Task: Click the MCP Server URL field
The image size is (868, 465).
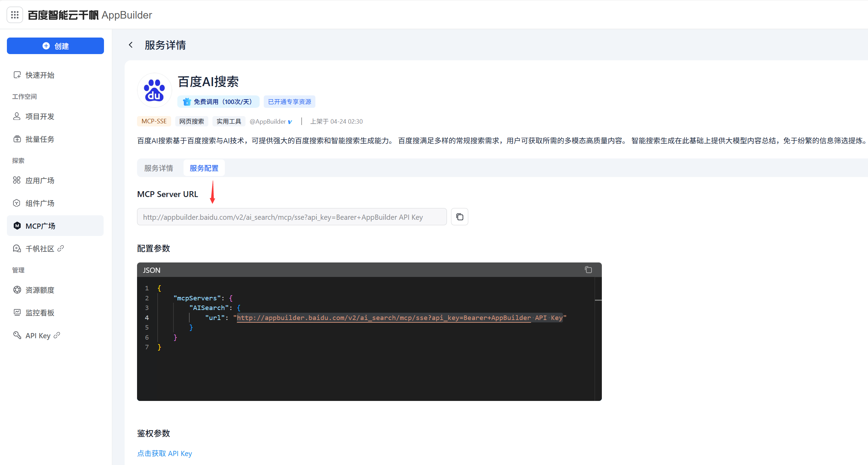Action: [291, 217]
